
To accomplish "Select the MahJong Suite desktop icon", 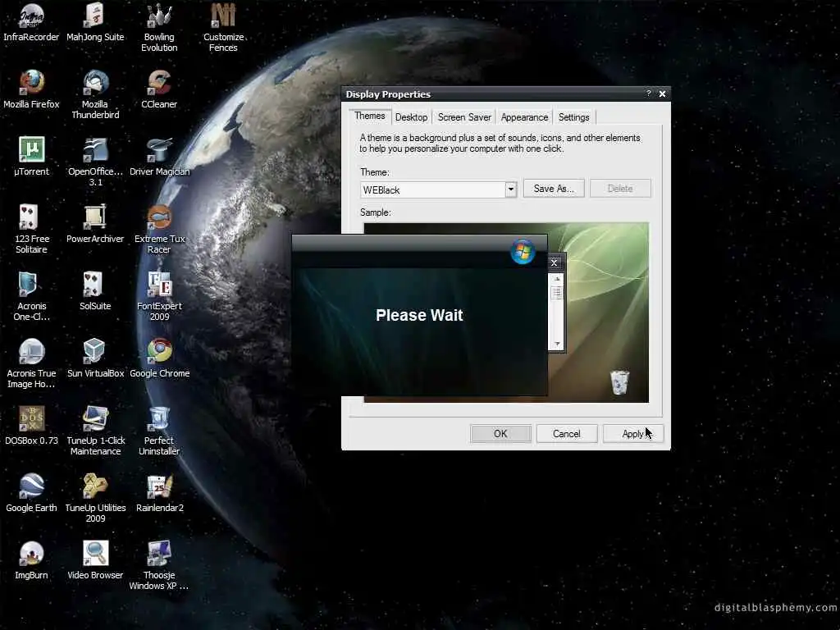I will (95, 22).
